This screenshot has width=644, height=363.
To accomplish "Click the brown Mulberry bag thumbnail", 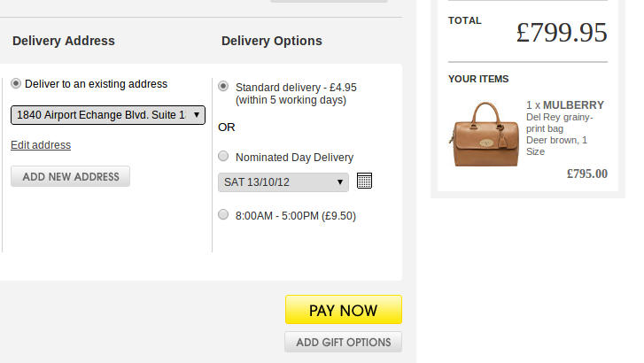I will click(x=484, y=133).
